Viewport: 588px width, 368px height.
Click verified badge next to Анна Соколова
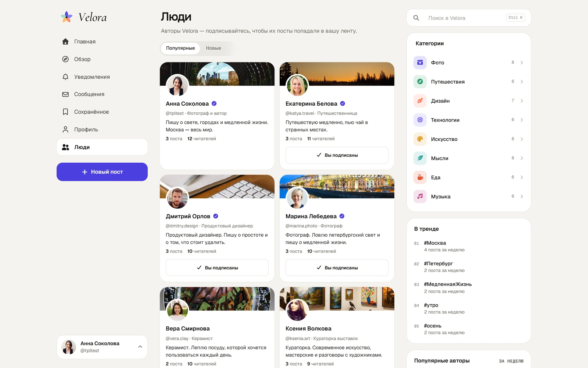point(214,104)
